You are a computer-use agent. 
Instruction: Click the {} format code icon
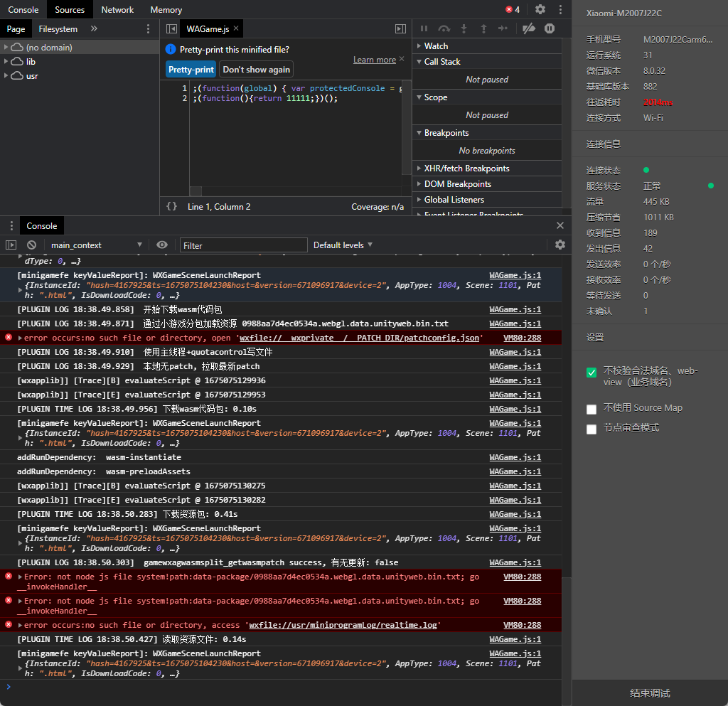coord(171,207)
